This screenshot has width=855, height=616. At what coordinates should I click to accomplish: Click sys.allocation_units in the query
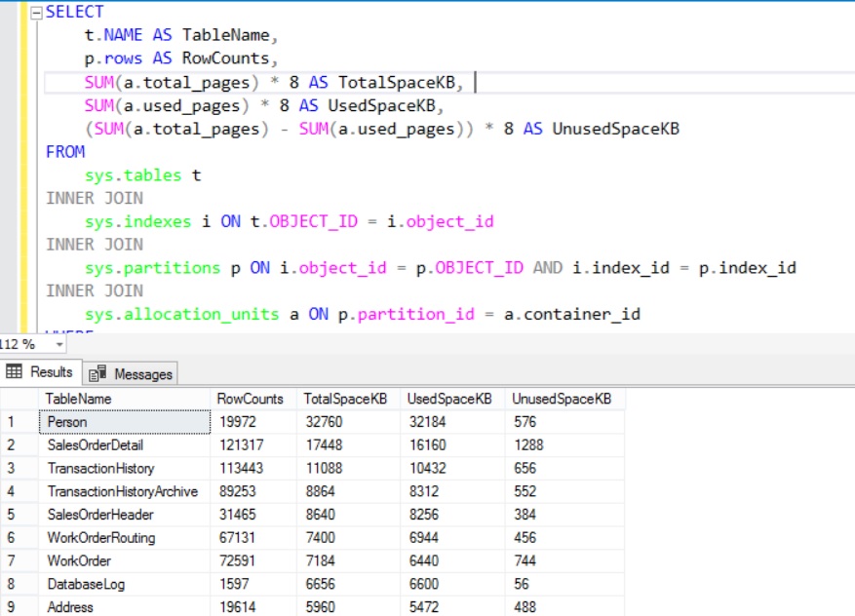[182, 315]
